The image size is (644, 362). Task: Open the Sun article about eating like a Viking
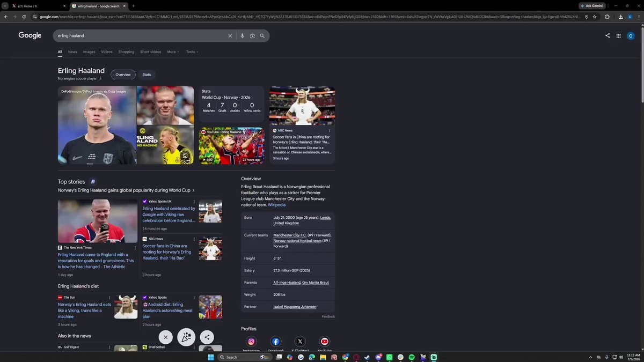pyautogui.click(x=85, y=311)
